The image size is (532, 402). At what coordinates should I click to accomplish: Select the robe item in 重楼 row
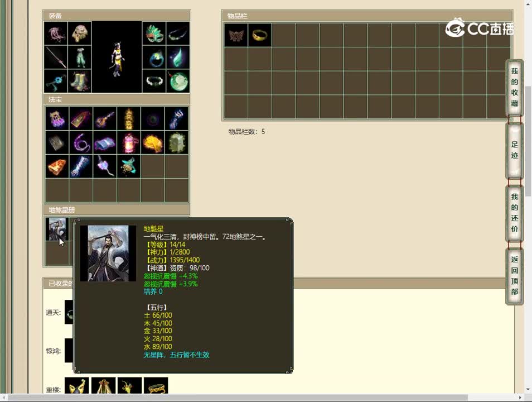point(104,386)
